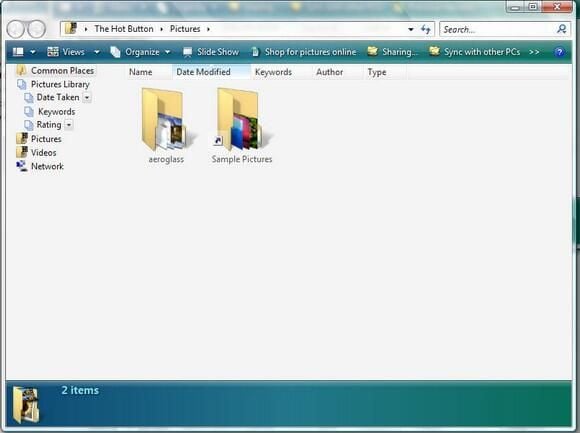This screenshot has width=580, height=433.
Task: Expand the Organize dropdown arrow
Action: pyautogui.click(x=168, y=52)
